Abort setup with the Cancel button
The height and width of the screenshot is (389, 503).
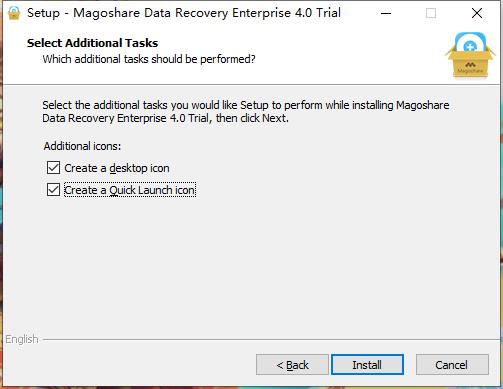pyautogui.click(x=452, y=365)
